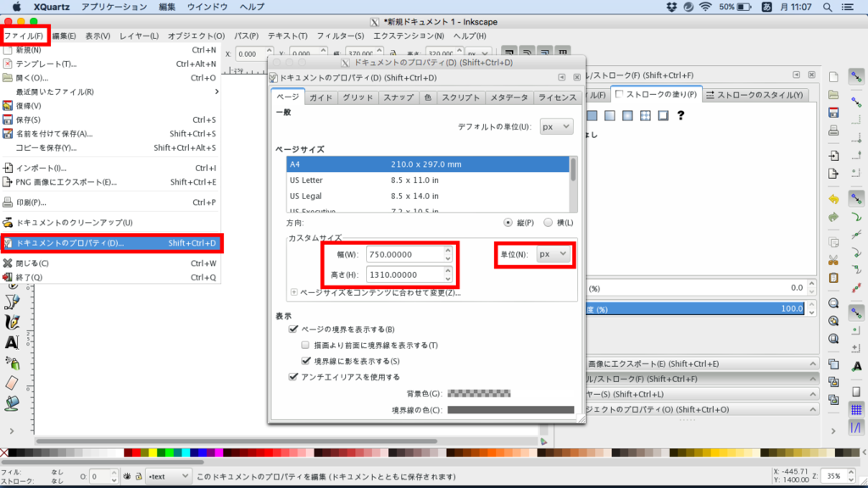
Task: Toggle ページの境界を表示する checkbox
Action: pos(293,330)
